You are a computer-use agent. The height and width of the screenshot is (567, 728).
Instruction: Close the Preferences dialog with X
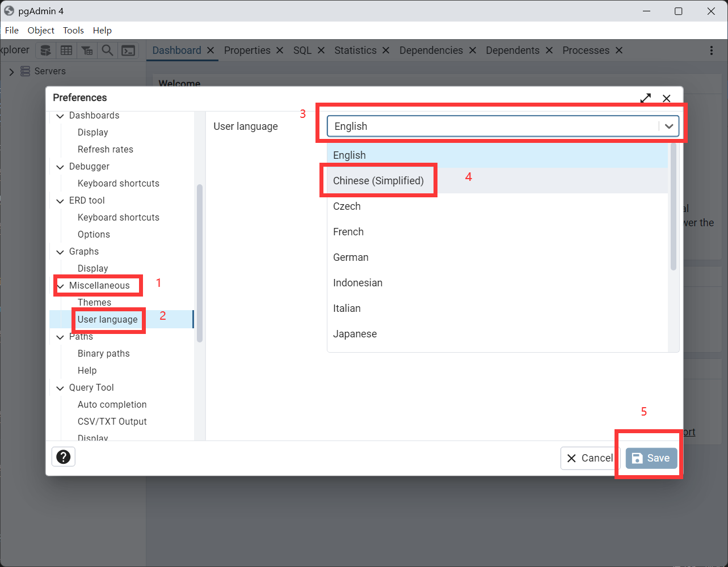(x=667, y=98)
